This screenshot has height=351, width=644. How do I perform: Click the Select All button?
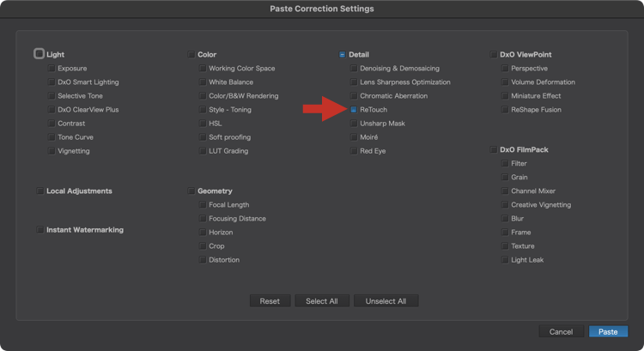322,301
